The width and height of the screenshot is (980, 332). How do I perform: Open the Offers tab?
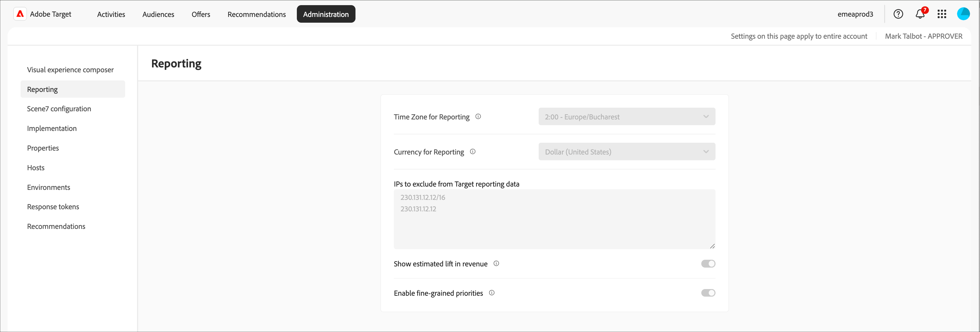(x=200, y=14)
